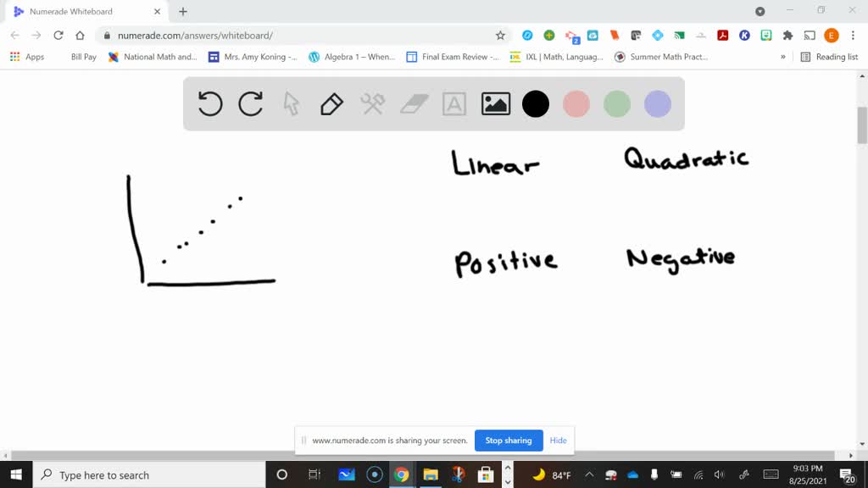Screen dimensions: 868x488
Task: Select the shapes/utility tool icon
Action: pyautogui.click(x=372, y=103)
